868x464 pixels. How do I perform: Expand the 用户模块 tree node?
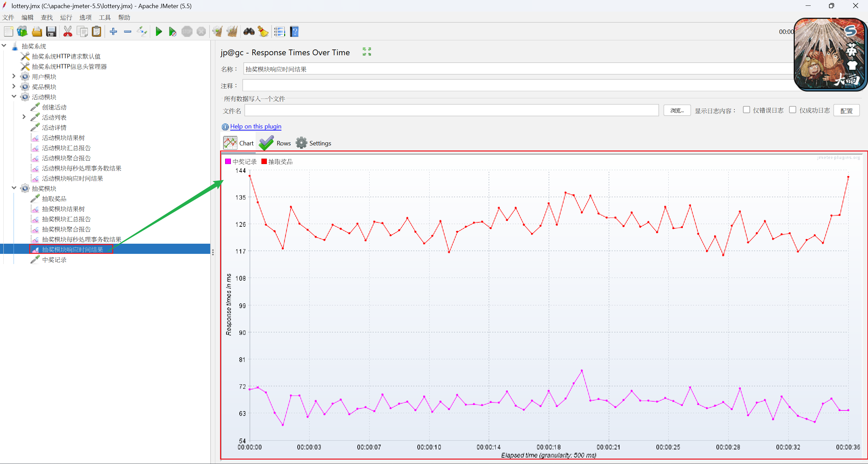14,76
